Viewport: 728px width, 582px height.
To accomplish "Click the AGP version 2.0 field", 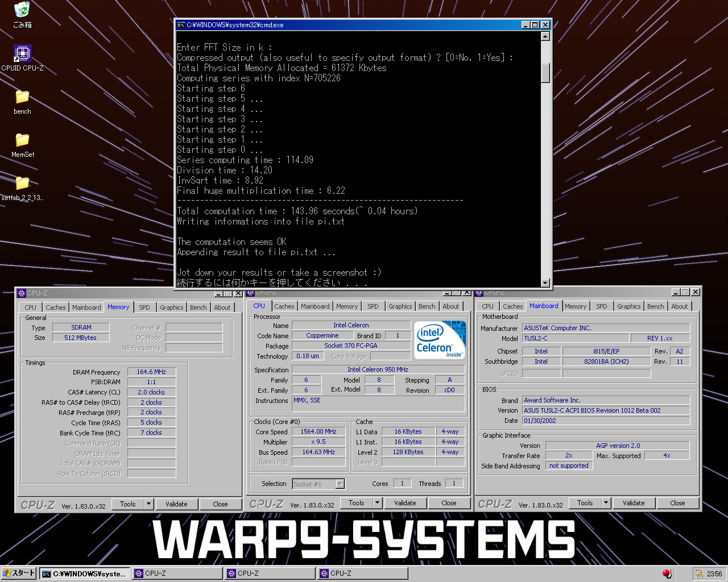I will pyautogui.click(x=618, y=446).
